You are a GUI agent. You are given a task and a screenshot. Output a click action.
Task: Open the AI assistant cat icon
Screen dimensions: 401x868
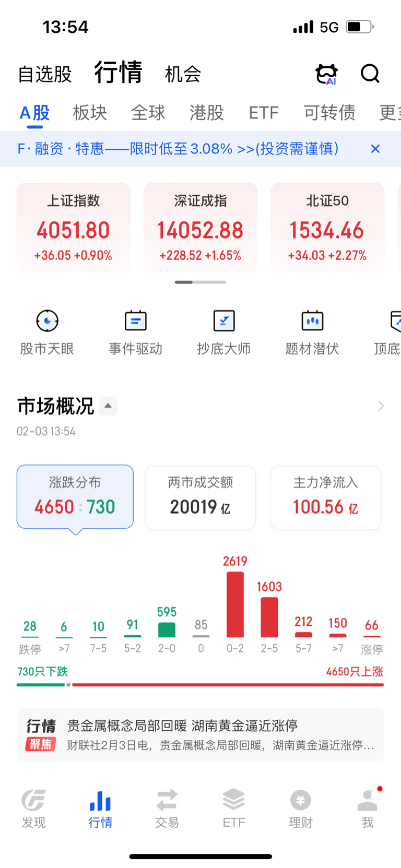(327, 74)
